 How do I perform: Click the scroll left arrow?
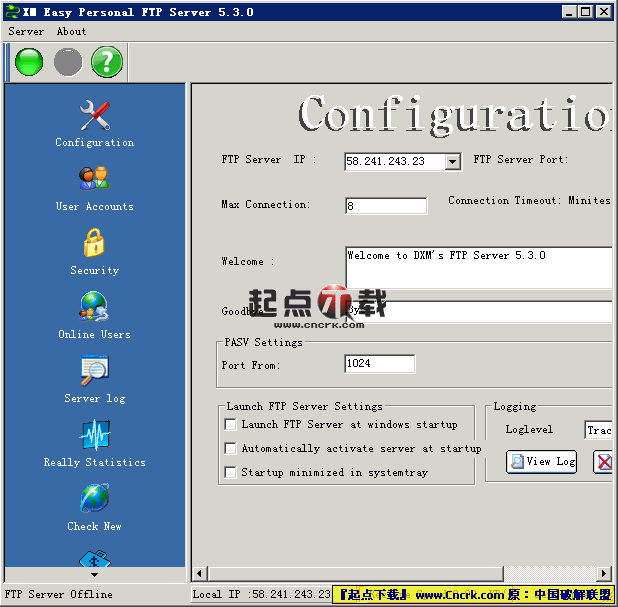[199, 573]
